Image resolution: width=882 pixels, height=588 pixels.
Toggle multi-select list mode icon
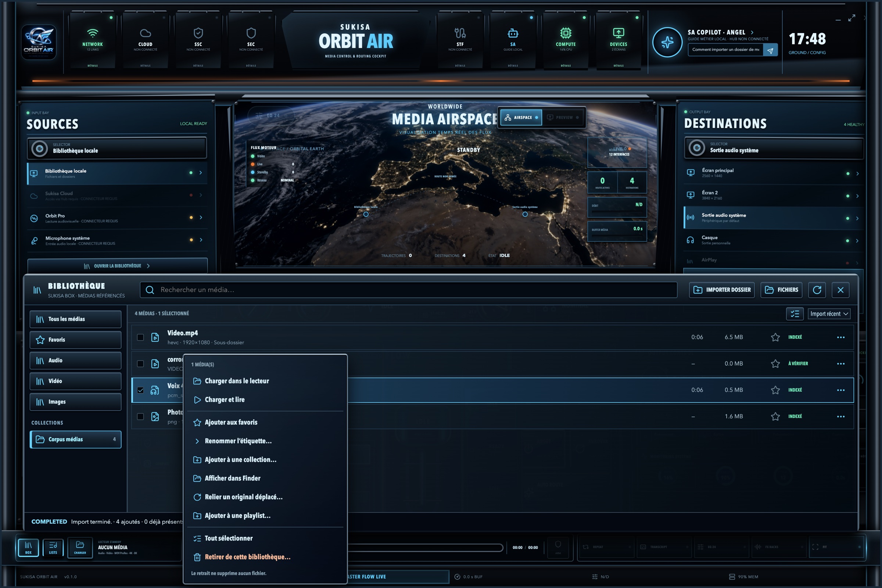(x=795, y=314)
